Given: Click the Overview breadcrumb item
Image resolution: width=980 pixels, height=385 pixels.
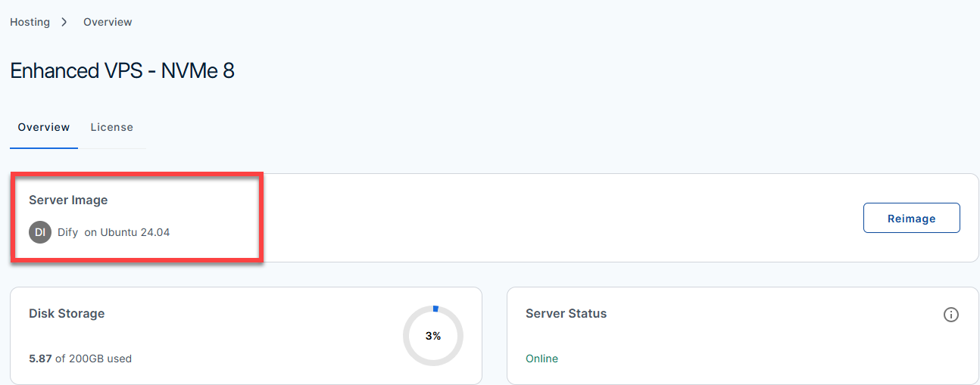Looking at the screenshot, I should click(108, 22).
